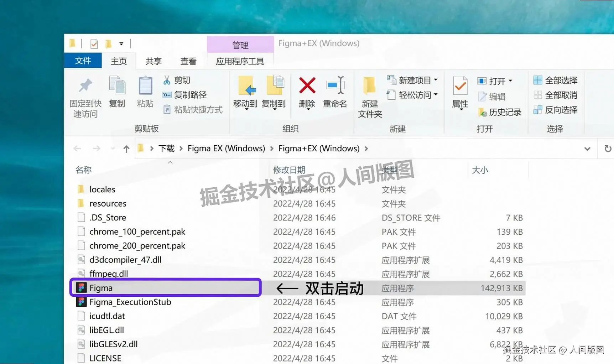Click 全部取消 (Select none)
This screenshot has width=614, height=364.
click(x=556, y=95)
